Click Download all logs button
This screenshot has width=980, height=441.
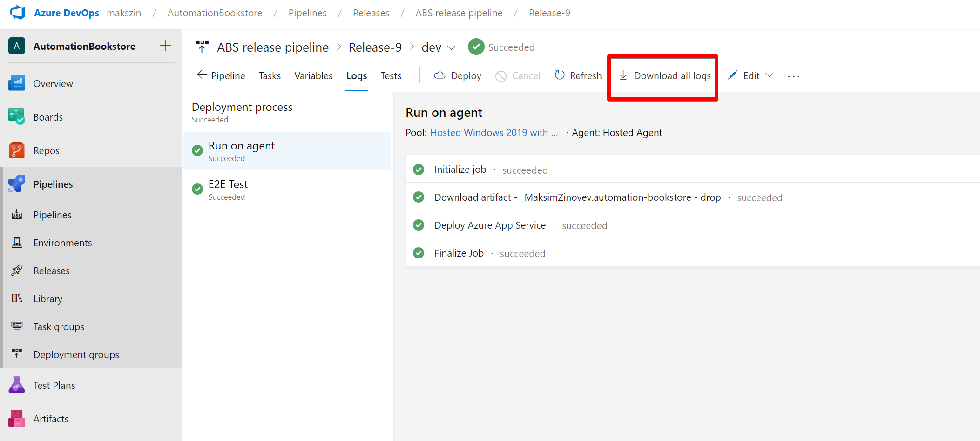[664, 76]
